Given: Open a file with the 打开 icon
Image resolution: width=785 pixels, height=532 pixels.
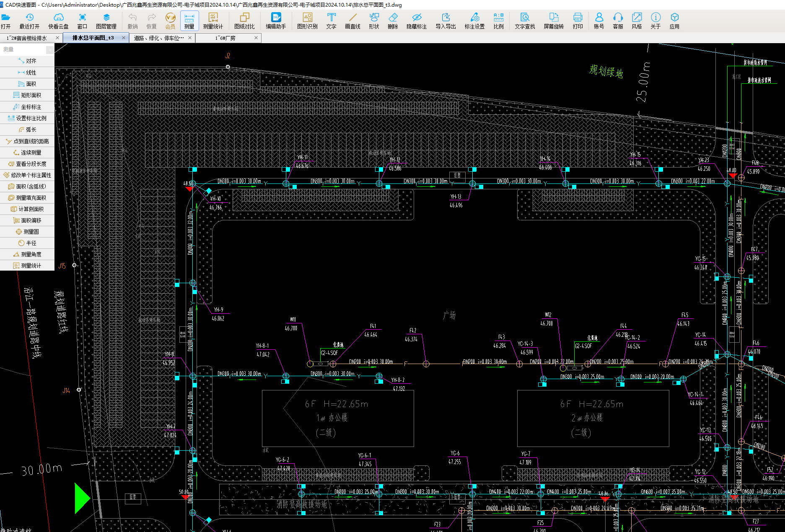Looking at the screenshot, I should click(6, 21).
